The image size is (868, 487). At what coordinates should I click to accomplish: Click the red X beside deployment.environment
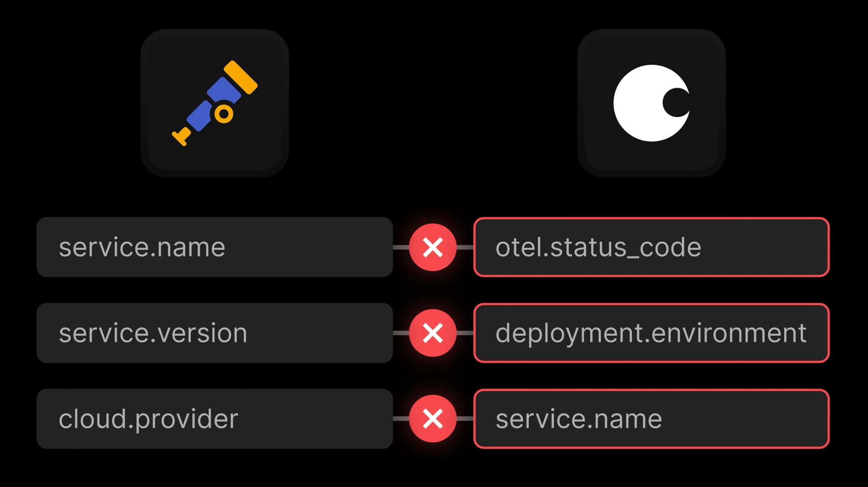(433, 333)
